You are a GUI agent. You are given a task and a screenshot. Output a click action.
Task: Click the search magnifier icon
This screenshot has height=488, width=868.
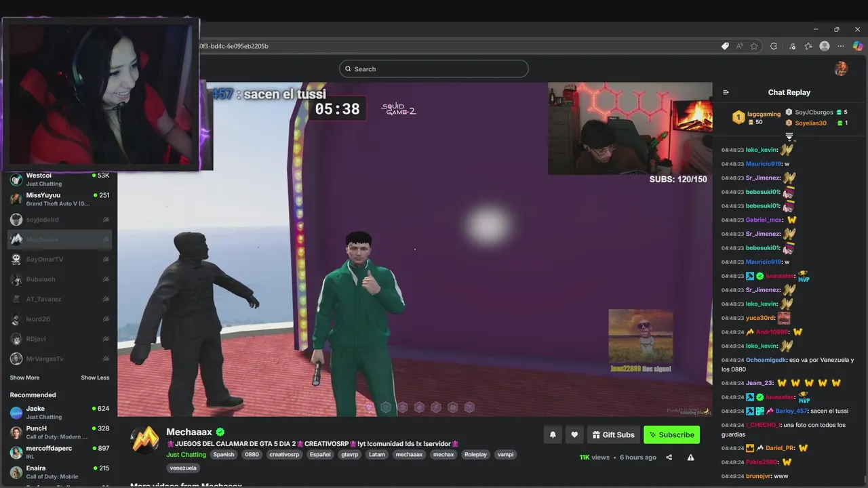[348, 68]
